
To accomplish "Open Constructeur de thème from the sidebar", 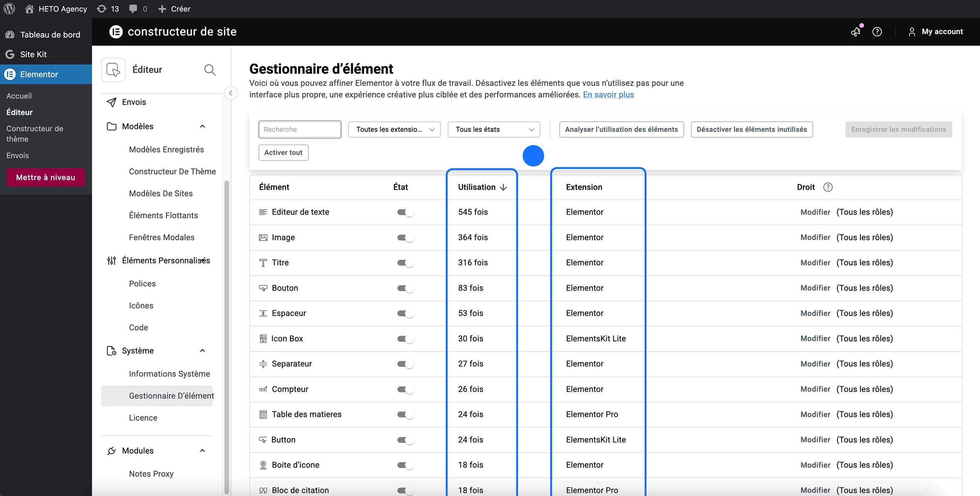I will (35, 134).
